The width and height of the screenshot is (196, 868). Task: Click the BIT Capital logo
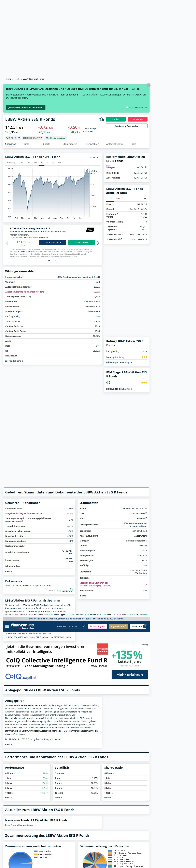pyautogui.click(x=90, y=230)
